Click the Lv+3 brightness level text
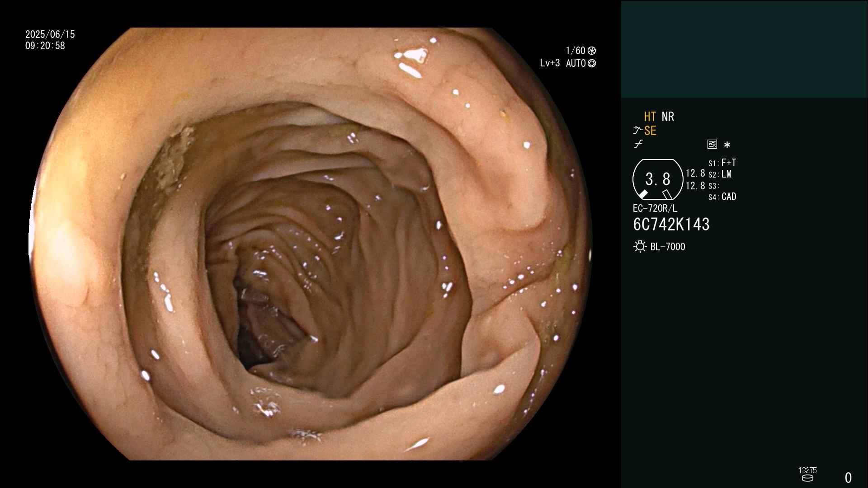868x488 pixels. pos(550,63)
